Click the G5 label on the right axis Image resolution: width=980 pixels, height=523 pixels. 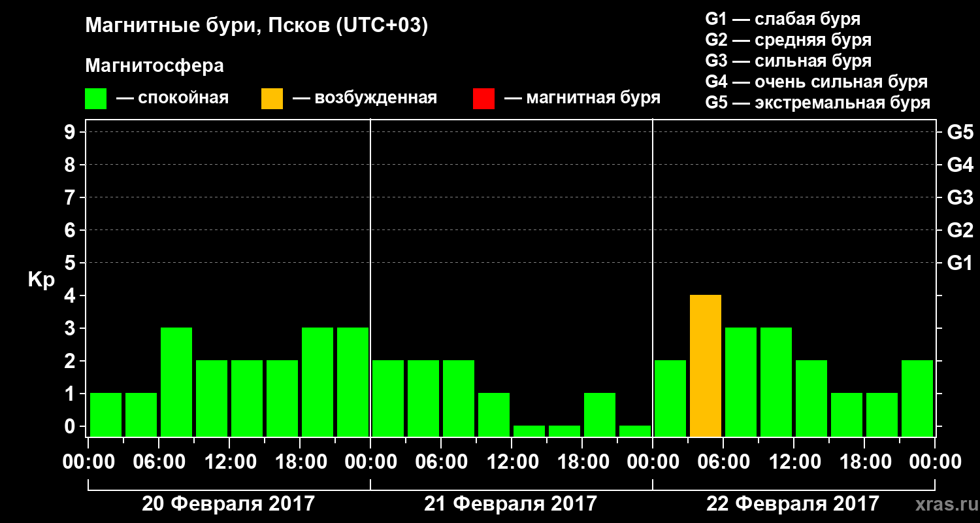pyautogui.click(x=960, y=132)
